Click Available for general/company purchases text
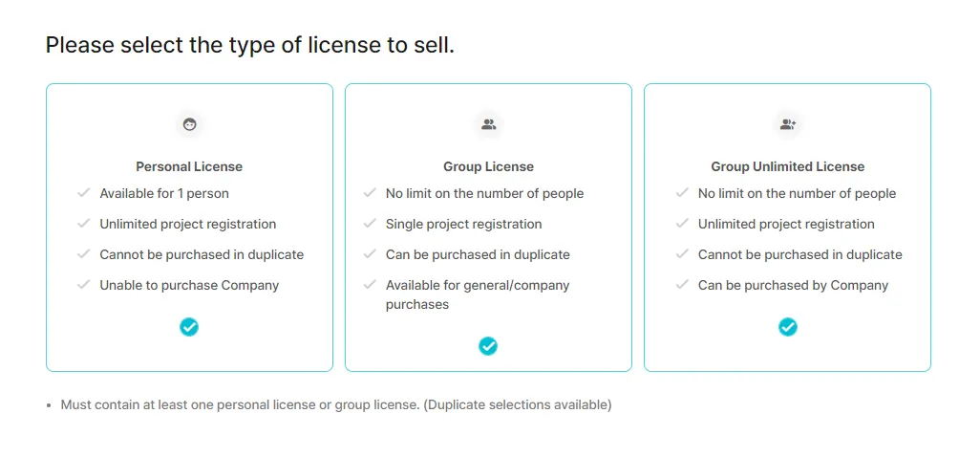This screenshot has width=980, height=457. (x=478, y=295)
